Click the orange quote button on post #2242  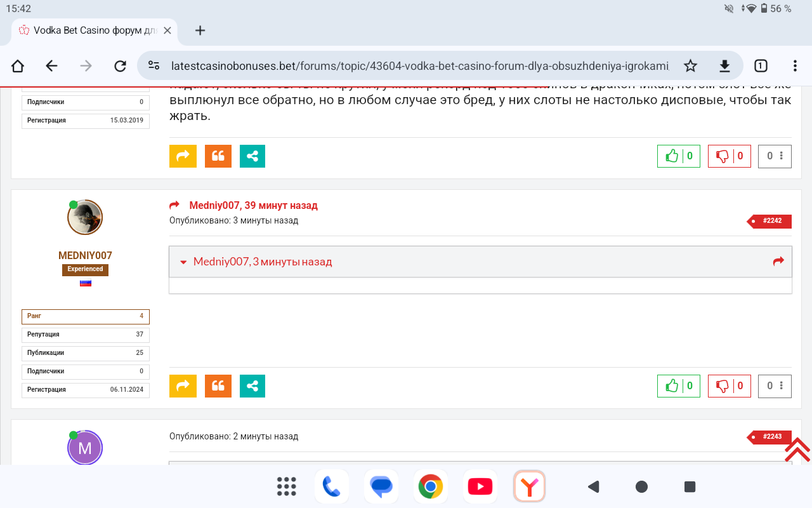(x=218, y=385)
